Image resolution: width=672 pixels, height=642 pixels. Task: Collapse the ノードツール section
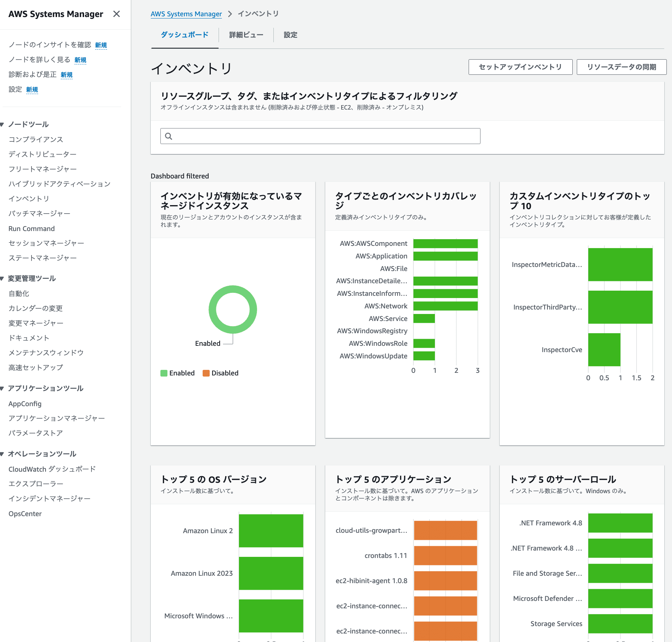[x=2, y=124]
